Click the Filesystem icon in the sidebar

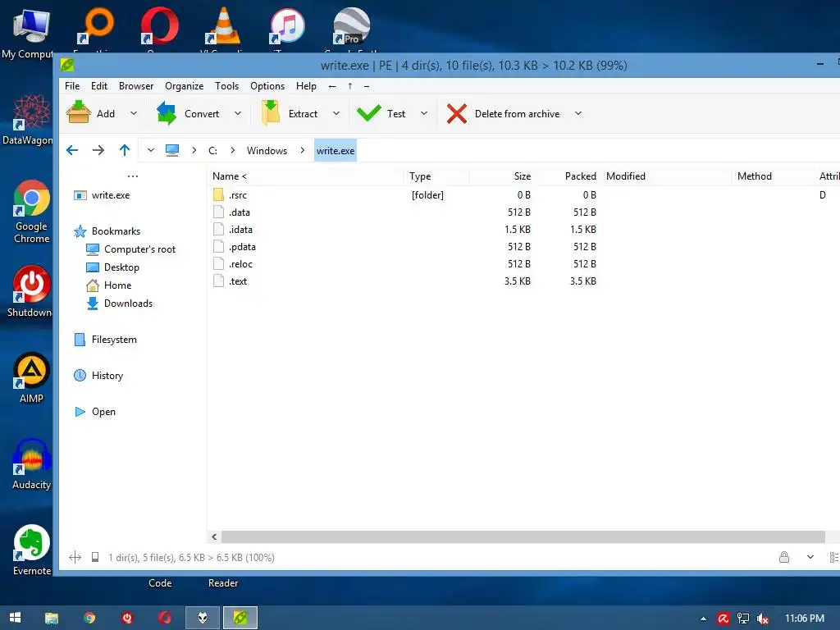[x=80, y=340]
